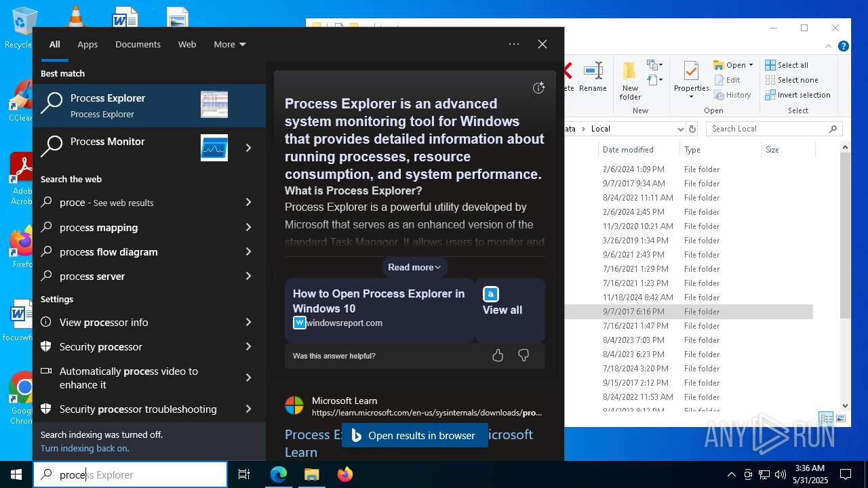Open the Microsoft Learn result link

click(409, 443)
